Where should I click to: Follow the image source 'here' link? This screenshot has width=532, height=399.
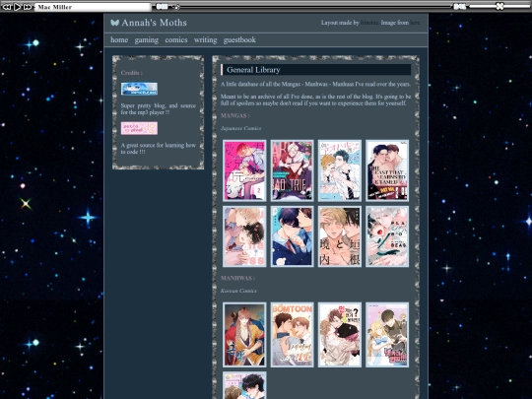(x=415, y=23)
